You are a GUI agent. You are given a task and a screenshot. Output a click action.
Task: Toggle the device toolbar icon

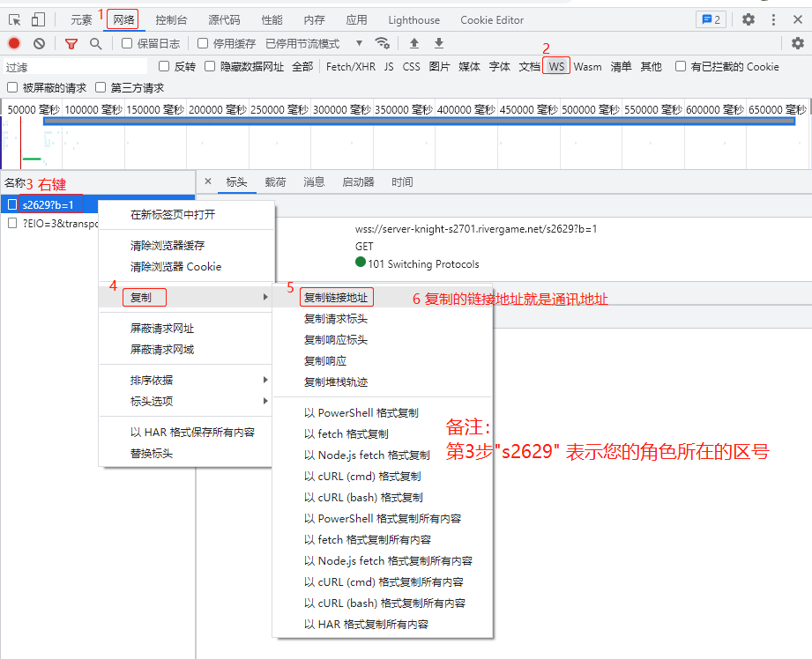point(38,19)
